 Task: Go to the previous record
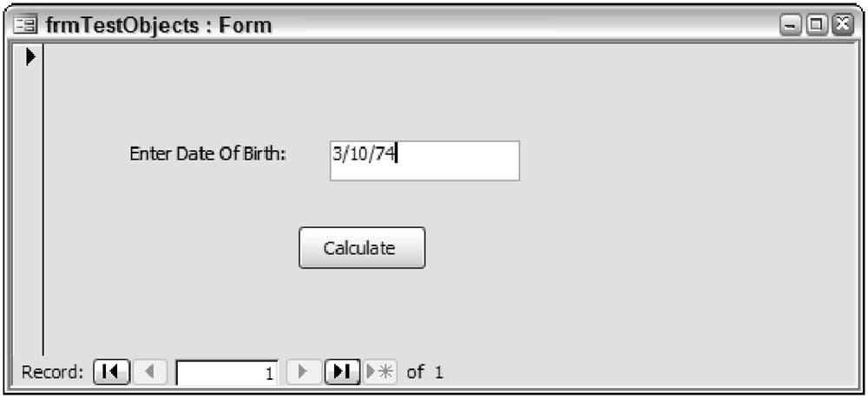pos(149,372)
